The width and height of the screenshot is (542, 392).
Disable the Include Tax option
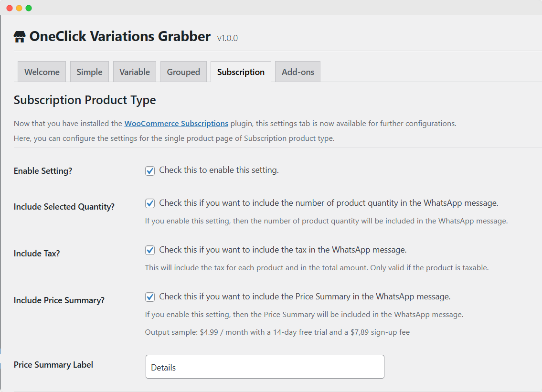pos(149,250)
